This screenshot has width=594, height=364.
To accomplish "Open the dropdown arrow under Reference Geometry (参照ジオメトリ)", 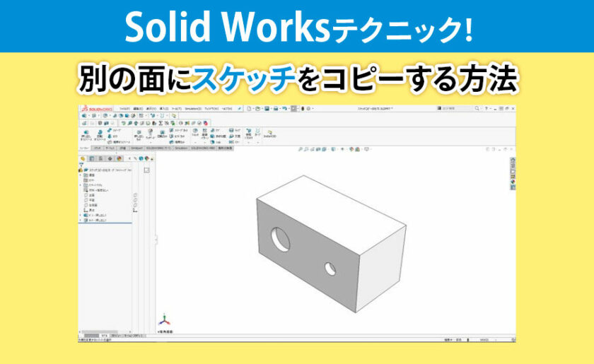I will pyautogui.click(x=249, y=142).
